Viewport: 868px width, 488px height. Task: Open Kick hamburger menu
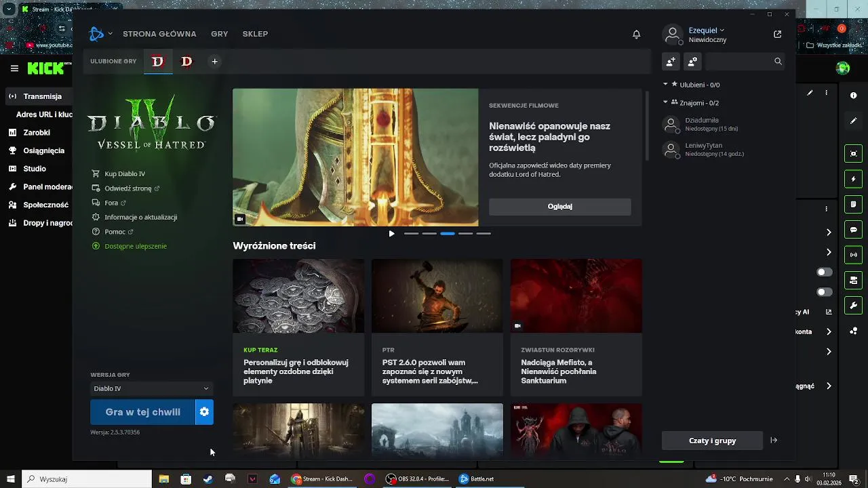tap(14, 68)
